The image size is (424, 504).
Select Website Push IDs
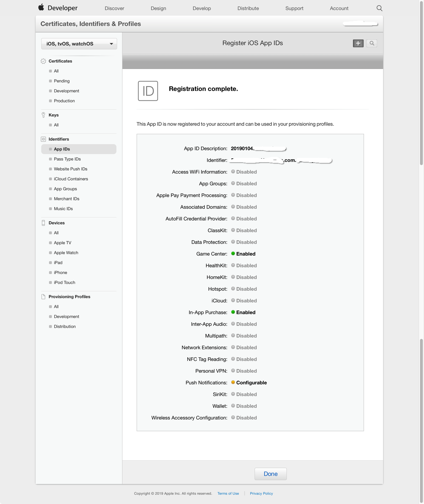coord(71,169)
